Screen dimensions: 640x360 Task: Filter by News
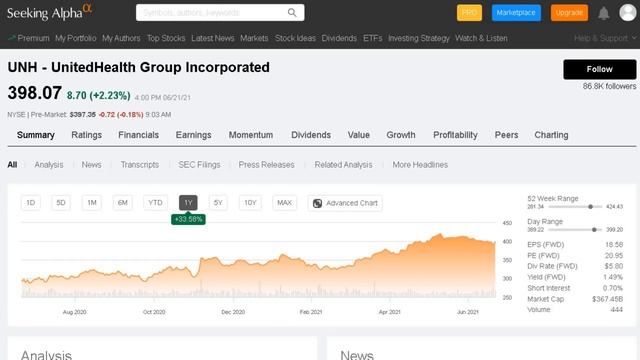tap(91, 165)
